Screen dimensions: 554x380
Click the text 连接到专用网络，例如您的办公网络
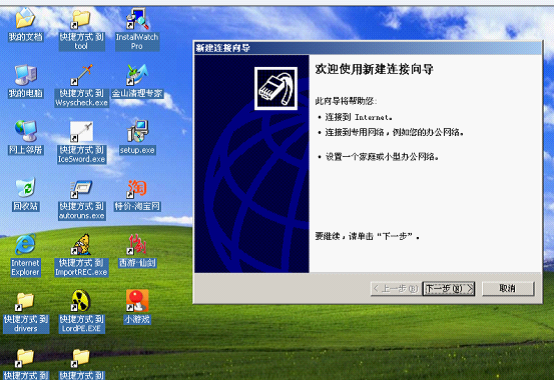click(394, 132)
